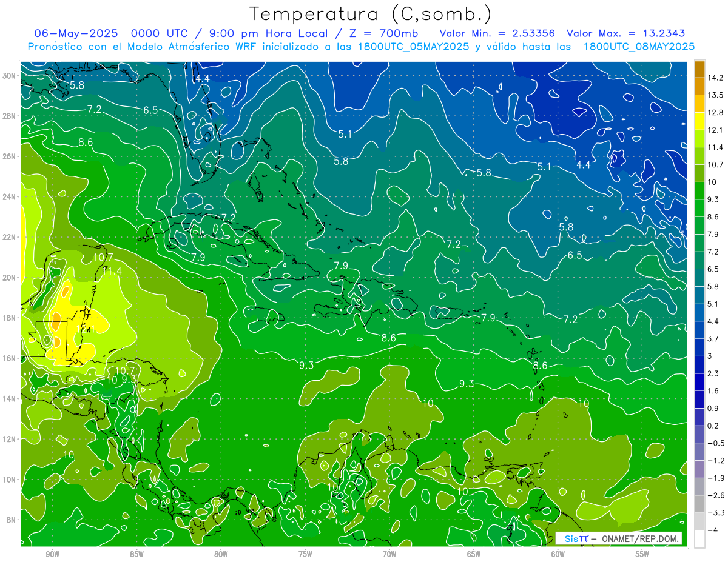Image resolution: width=728 pixels, height=562 pixels.
Task: Click the '3.7' value on the color legend
Action: tap(713, 338)
